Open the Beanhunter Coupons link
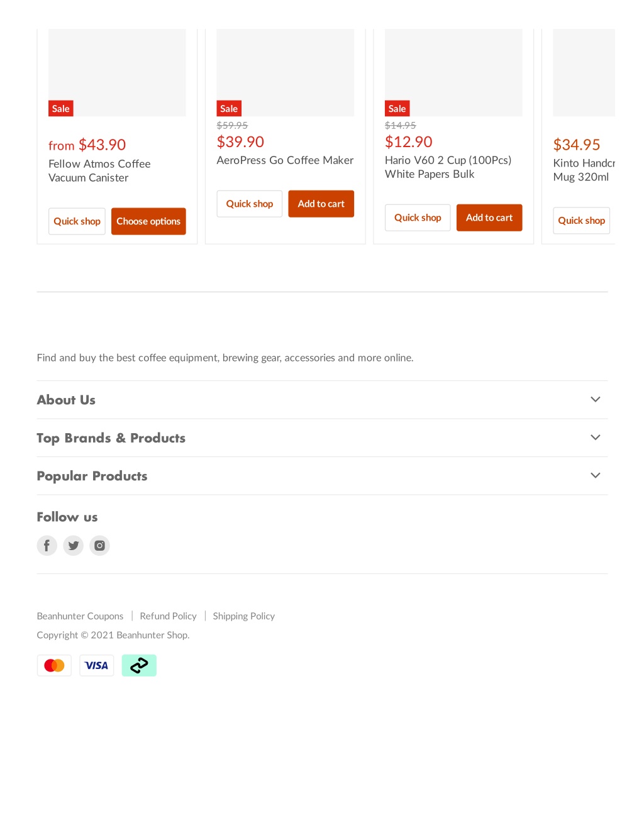Viewport: 644px width, 833px height. click(x=80, y=616)
